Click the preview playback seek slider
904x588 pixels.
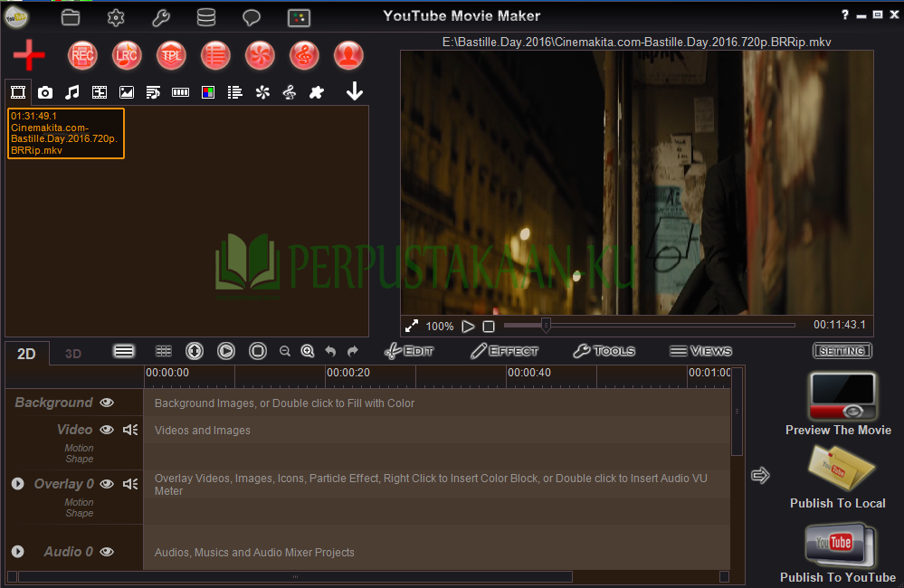(649, 326)
